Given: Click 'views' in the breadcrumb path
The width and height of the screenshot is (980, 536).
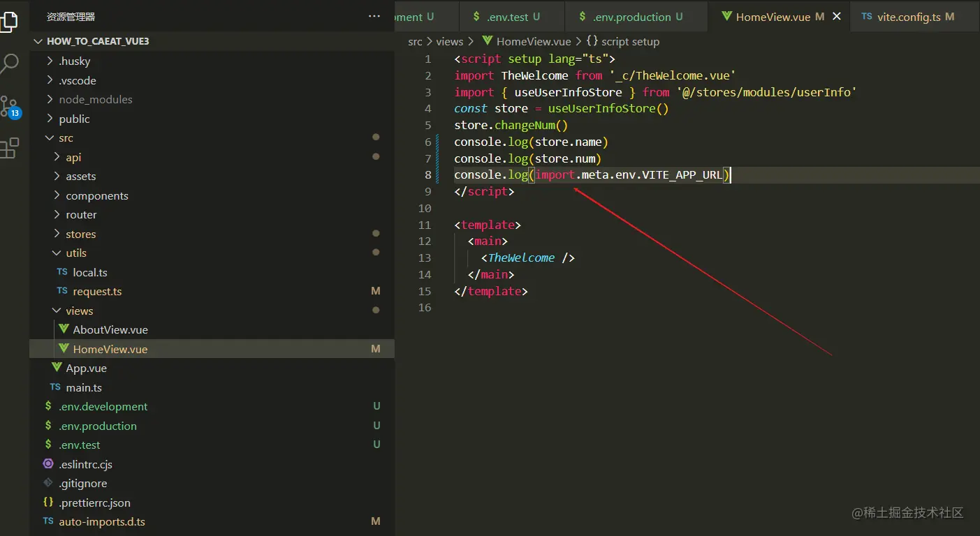Looking at the screenshot, I should [x=450, y=42].
